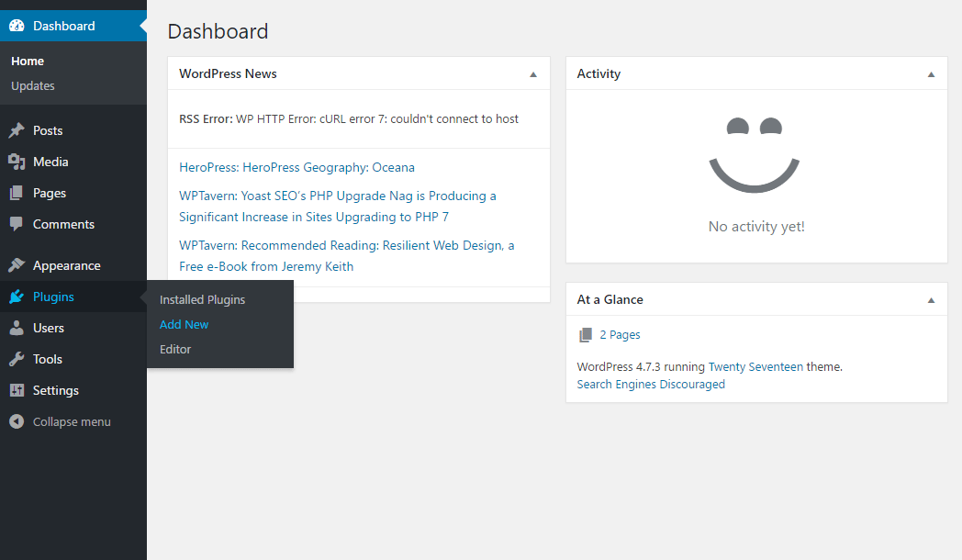Open the HeroPress Geography: Oceana article

pos(296,167)
